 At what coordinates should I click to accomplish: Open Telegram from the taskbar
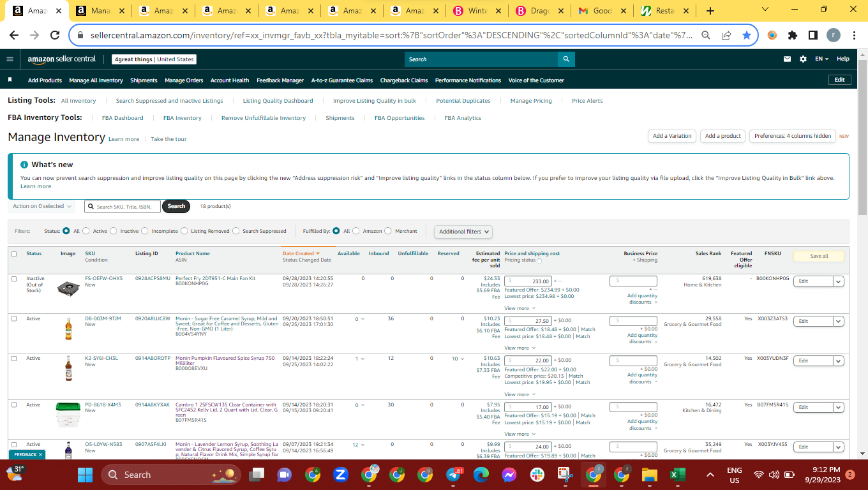tap(454, 475)
